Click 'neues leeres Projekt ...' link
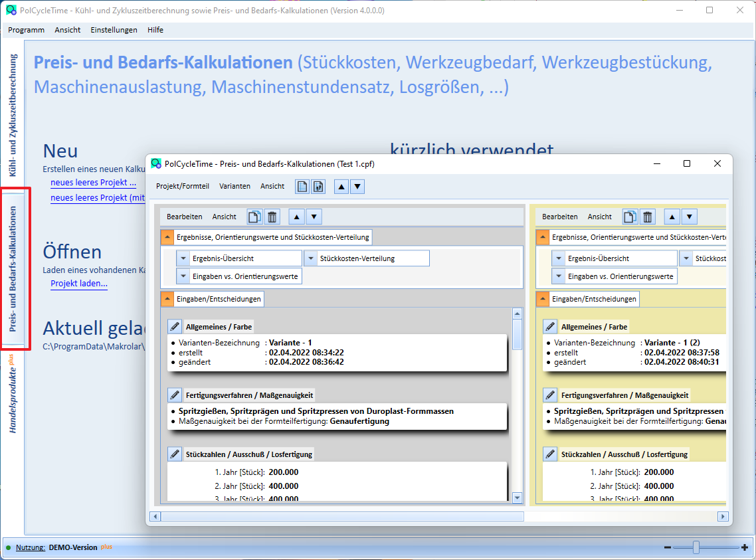This screenshot has height=560, width=756. tap(94, 183)
